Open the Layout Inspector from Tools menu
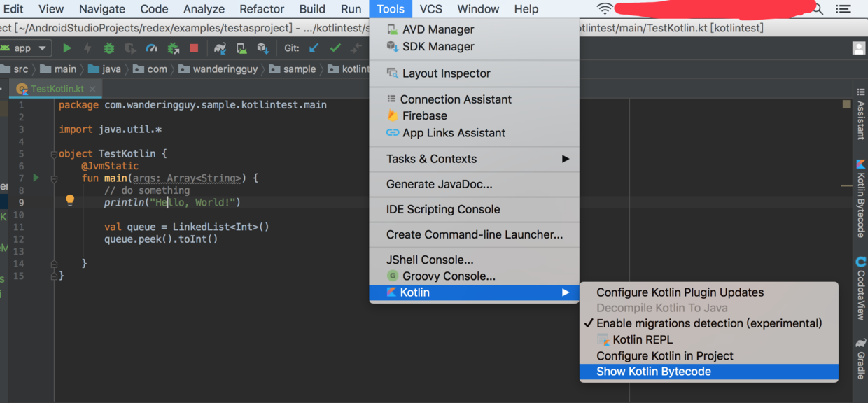 pos(446,73)
